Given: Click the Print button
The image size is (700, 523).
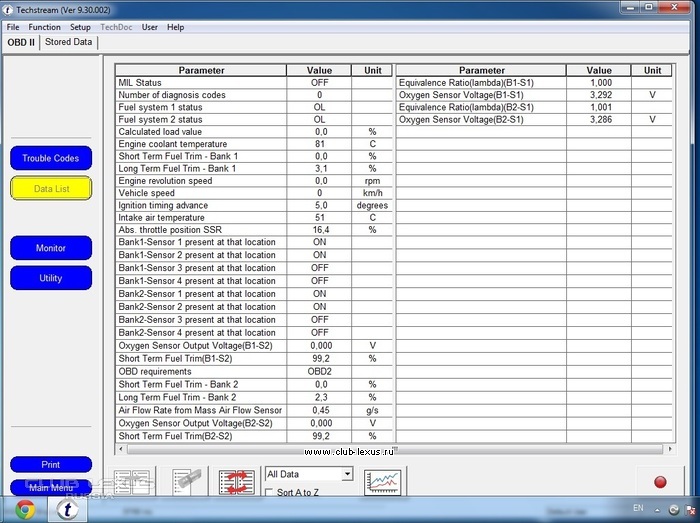Looking at the screenshot, I should 51,465.
